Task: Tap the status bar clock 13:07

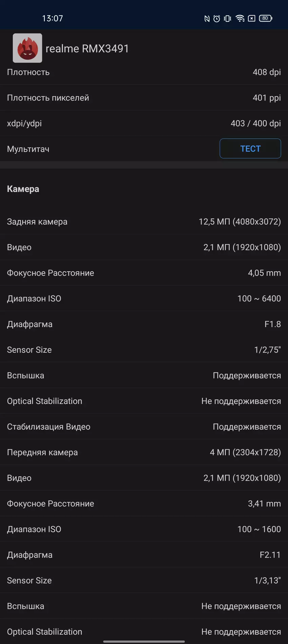Action: pyautogui.click(x=53, y=18)
